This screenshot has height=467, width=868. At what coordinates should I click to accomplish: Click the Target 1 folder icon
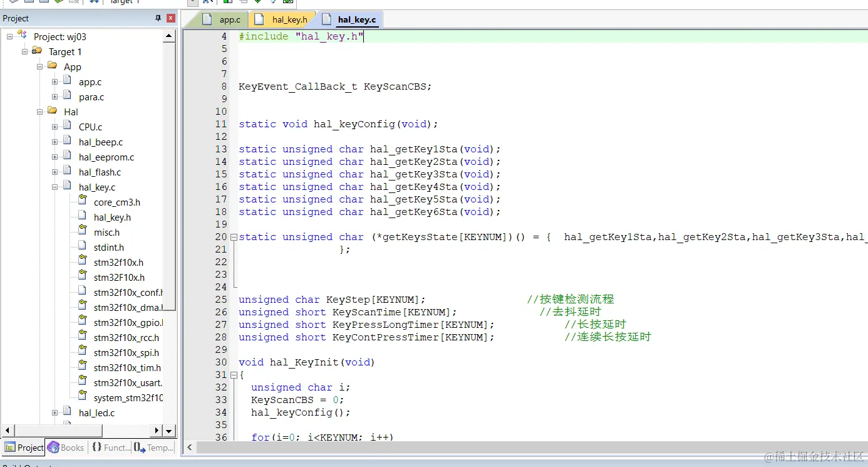(37, 51)
